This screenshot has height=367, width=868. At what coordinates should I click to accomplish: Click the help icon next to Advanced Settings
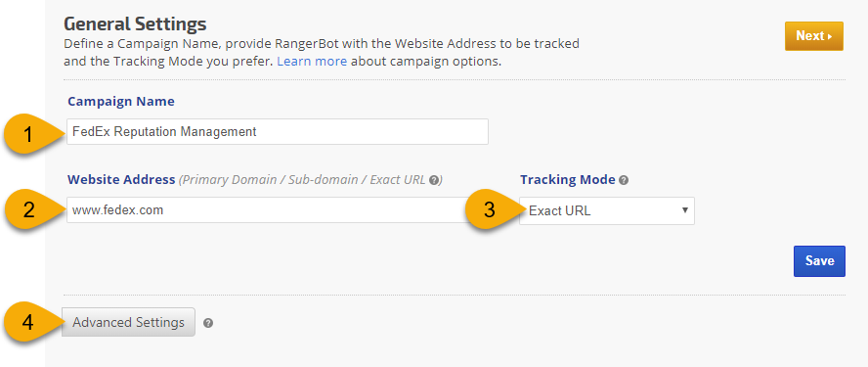[x=208, y=323]
